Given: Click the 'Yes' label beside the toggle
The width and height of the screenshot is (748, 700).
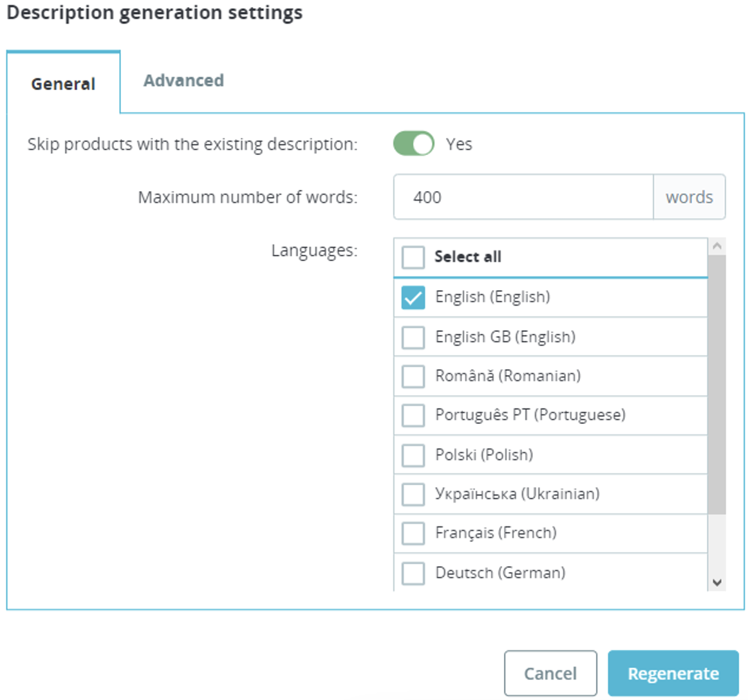Looking at the screenshot, I should [x=459, y=144].
